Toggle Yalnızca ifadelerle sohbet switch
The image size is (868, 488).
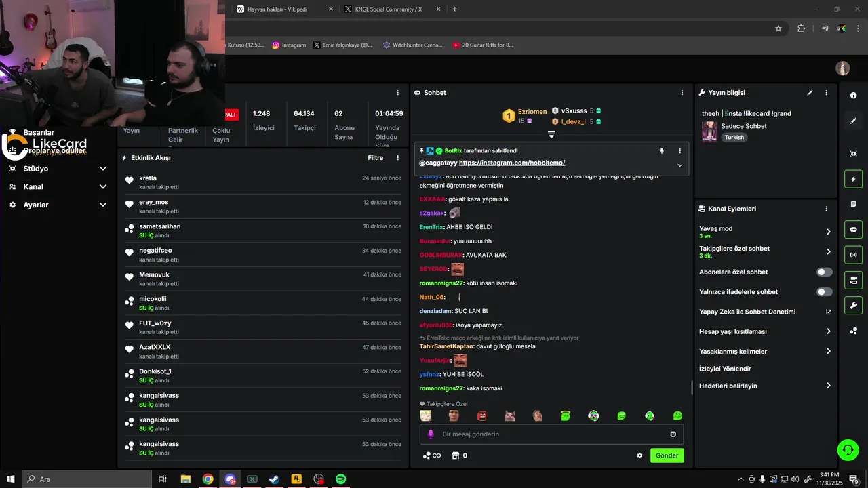(x=824, y=292)
